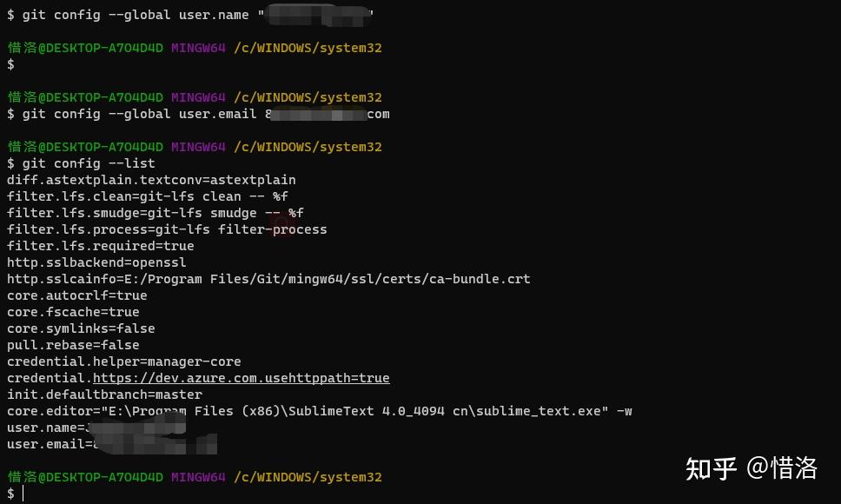Screen dimensions: 841x504
Task: Click the diff.astextplain.textconv output line
Action: point(151,180)
